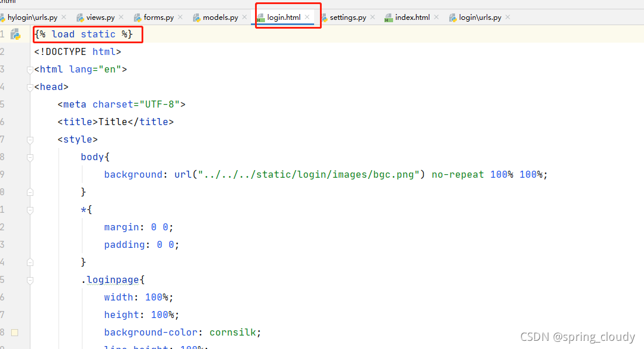Close the index.html tab

pyautogui.click(x=436, y=17)
